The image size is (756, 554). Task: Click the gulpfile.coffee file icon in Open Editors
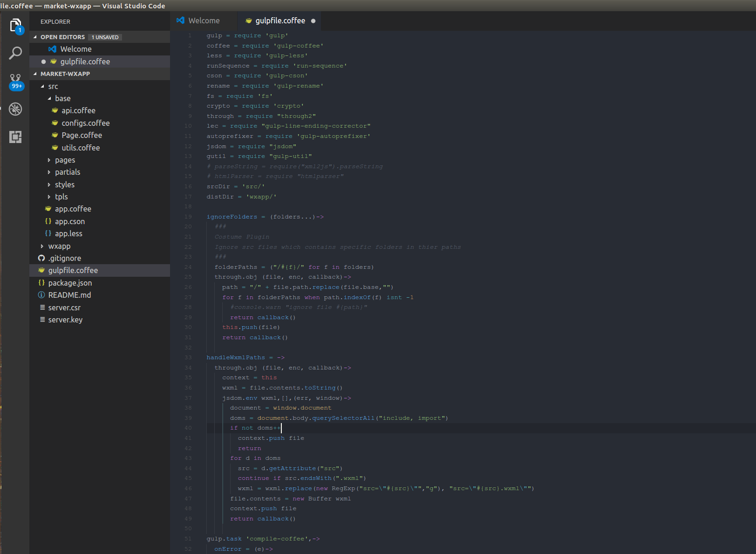(x=54, y=61)
